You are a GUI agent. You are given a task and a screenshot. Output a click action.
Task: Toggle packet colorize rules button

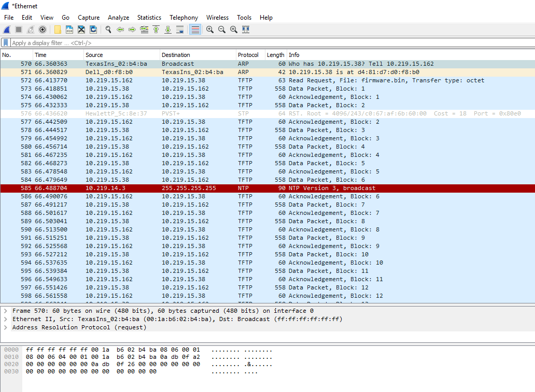click(x=195, y=30)
